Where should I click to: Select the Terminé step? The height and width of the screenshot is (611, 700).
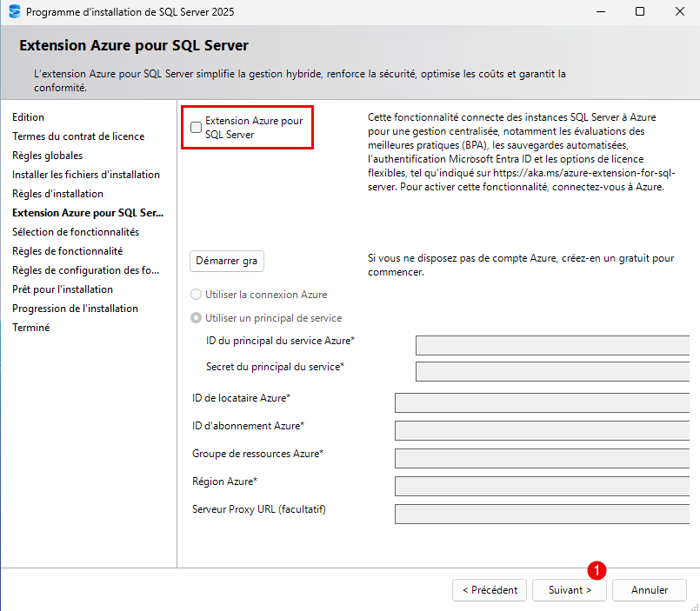click(30, 328)
